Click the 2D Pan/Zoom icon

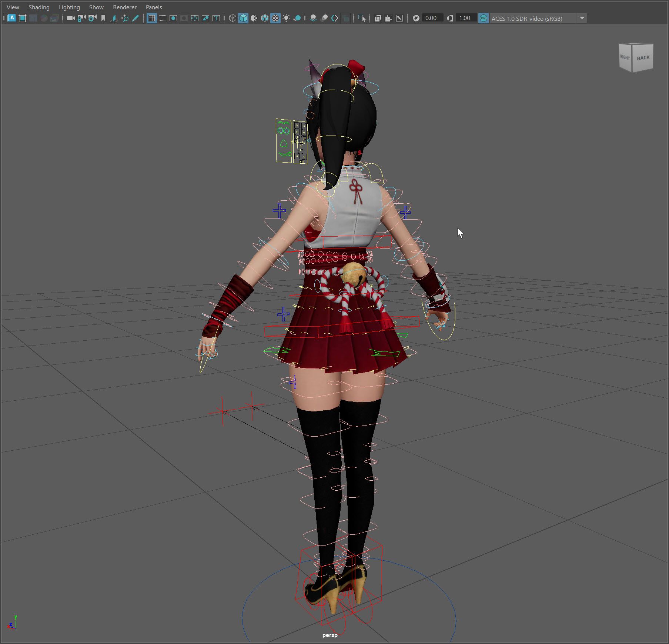pyautogui.click(x=125, y=18)
